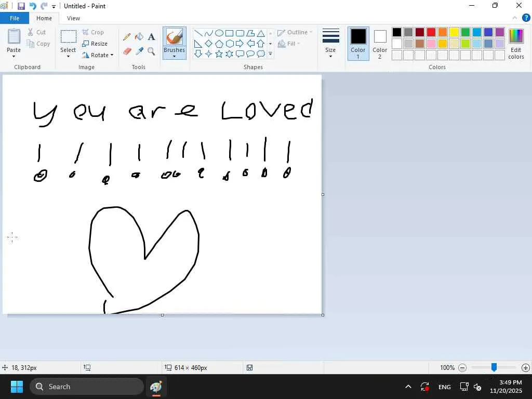This screenshot has width=532, height=399.
Task: Open the taskbar clock and date
Action: 506,387
